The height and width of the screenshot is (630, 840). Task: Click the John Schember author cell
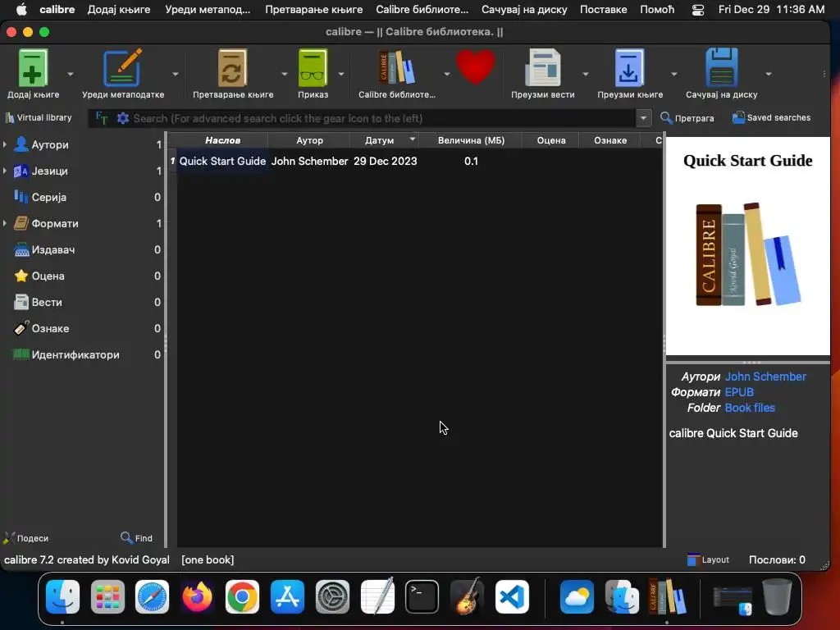tap(309, 162)
